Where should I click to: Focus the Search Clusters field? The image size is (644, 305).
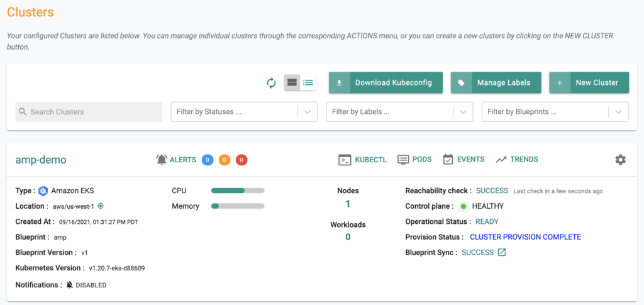89,112
